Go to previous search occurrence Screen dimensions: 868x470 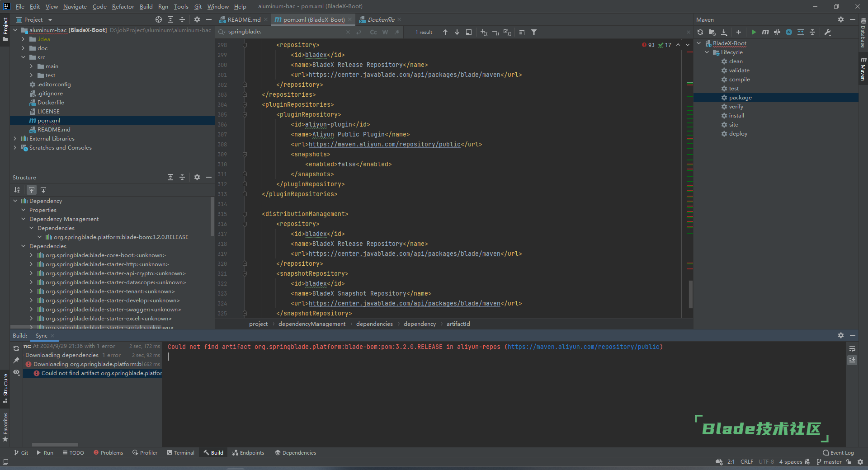click(445, 32)
